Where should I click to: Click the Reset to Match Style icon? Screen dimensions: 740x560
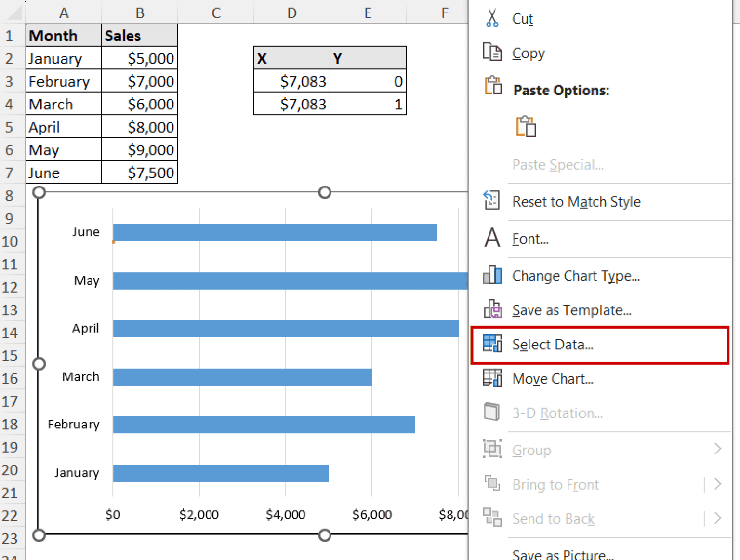point(491,200)
